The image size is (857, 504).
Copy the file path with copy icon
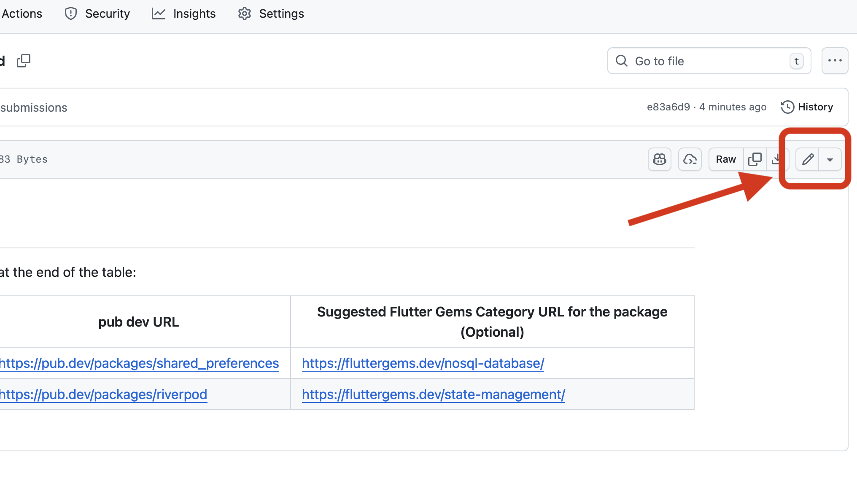pos(24,61)
